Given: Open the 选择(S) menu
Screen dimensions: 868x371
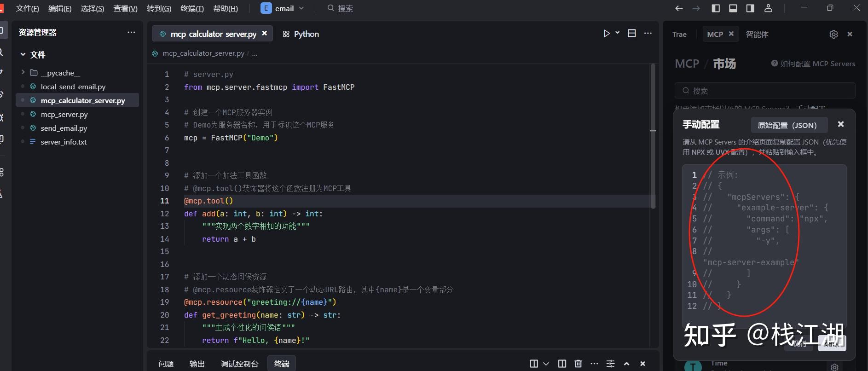Looking at the screenshot, I should pos(93,8).
